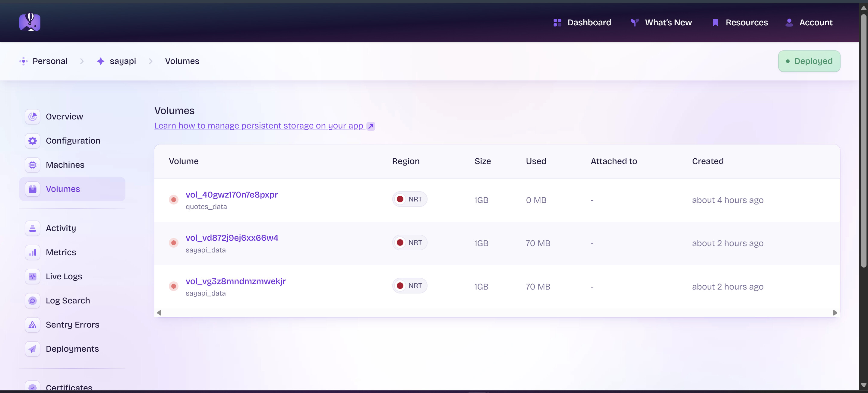The height and width of the screenshot is (393, 868).
Task: Click 'quotes_data' volume name label
Action: [x=206, y=207]
